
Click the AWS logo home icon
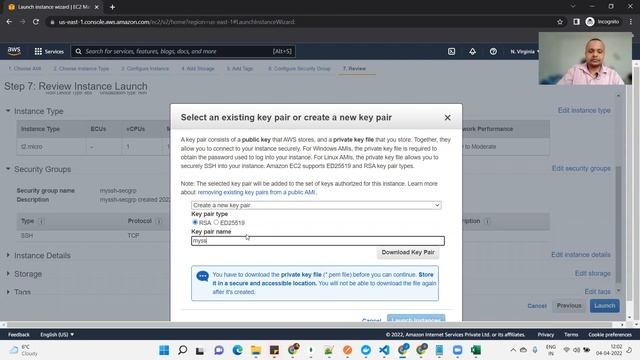(x=14, y=51)
